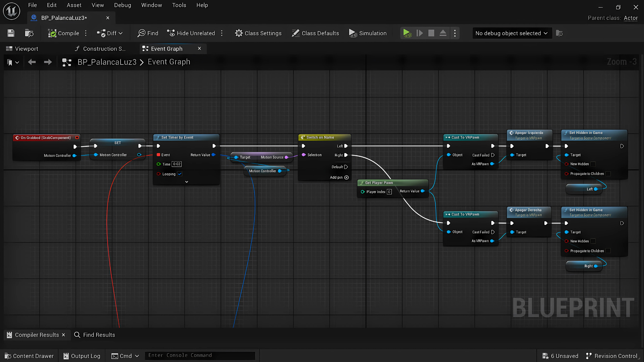This screenshot has height=362, width=644.
Task: Toggle Propagate to Children on lower node
Action: point(608,251)
